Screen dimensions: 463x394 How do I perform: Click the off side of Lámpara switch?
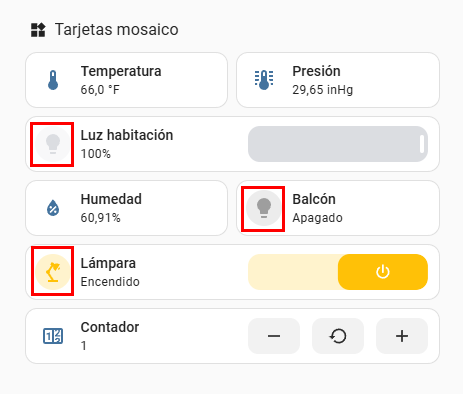coord(293,272)
